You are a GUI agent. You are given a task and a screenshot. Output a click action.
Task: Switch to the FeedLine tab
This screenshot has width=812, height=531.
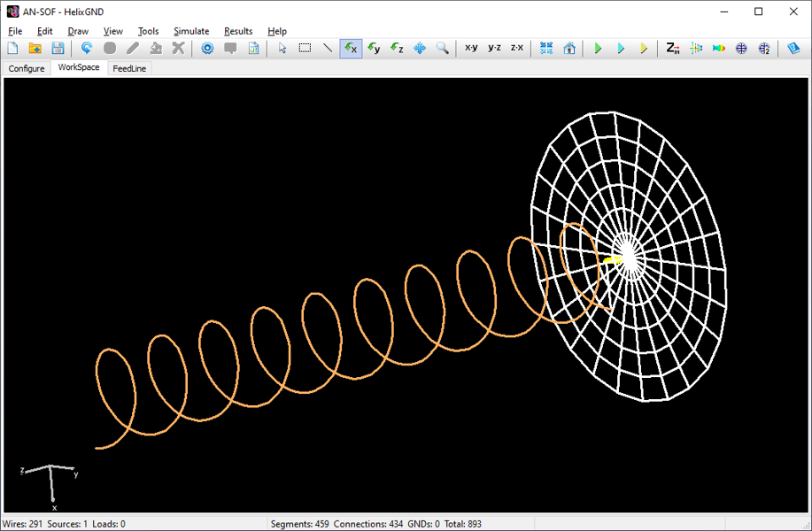point(129,68)
